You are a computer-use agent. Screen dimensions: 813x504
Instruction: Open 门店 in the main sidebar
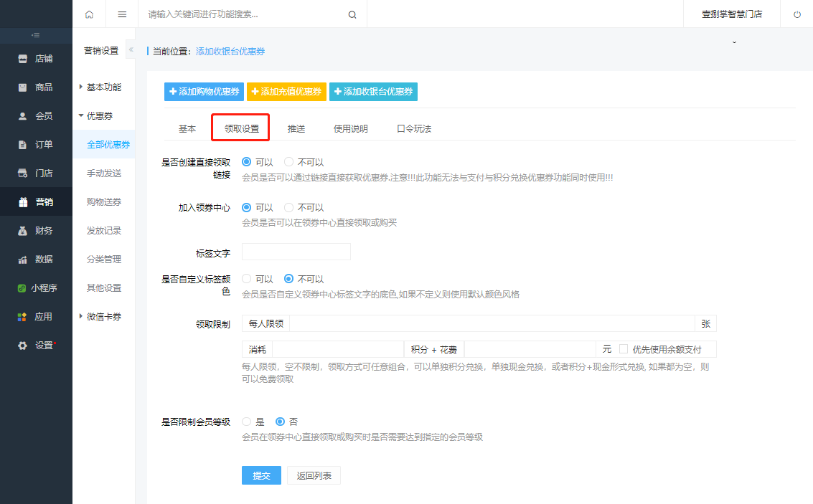click(x=36, y=173)
